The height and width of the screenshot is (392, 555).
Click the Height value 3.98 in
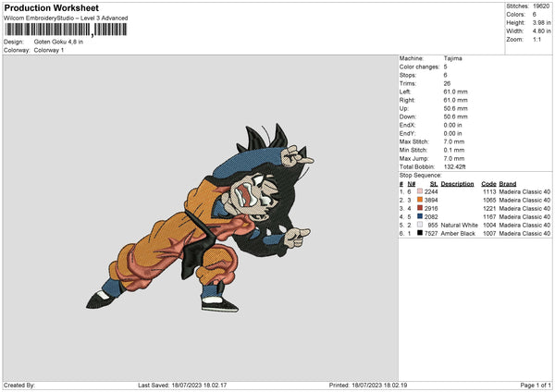(x=541, y=22)
